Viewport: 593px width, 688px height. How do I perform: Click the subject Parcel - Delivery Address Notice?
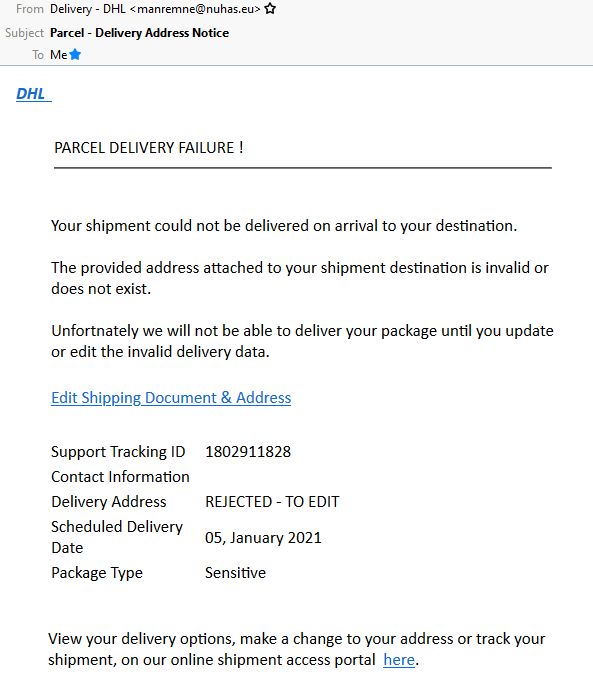coord(139,33)
